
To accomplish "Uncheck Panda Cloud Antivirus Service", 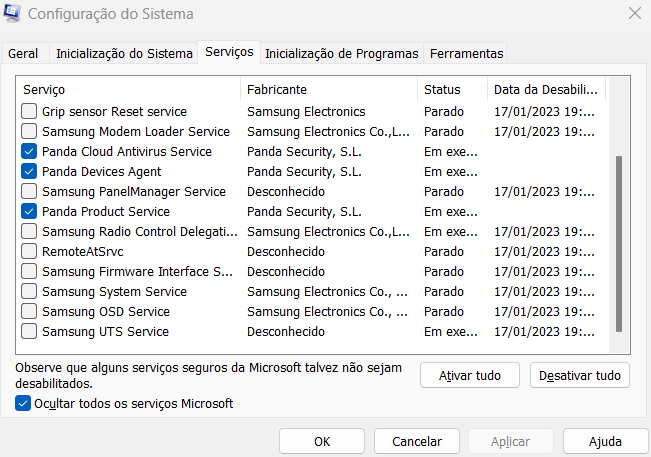I will [29, 152].
